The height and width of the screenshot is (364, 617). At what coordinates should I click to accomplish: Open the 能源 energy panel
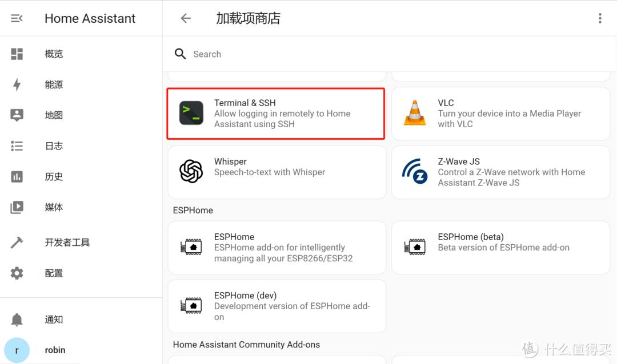(x=54, y=84)
